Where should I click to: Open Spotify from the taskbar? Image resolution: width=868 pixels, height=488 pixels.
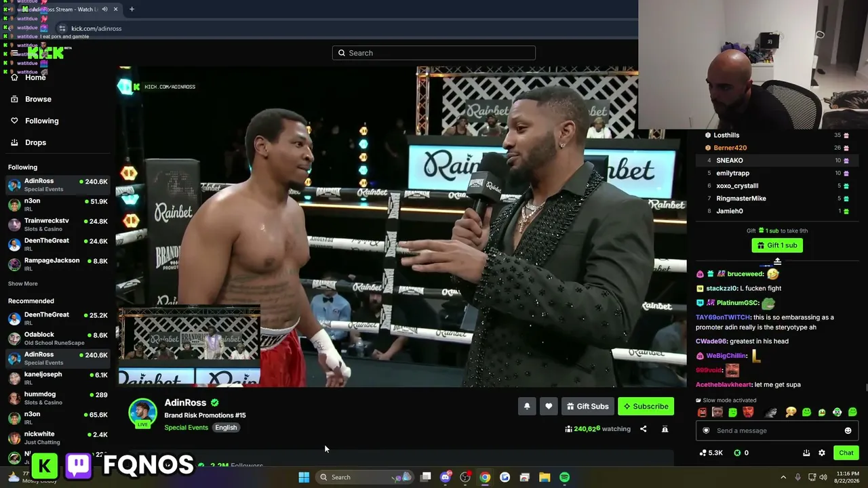[564, 477]
